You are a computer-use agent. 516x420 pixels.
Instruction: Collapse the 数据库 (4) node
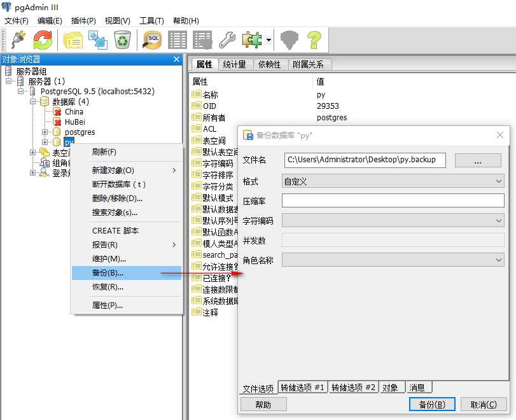33,101
